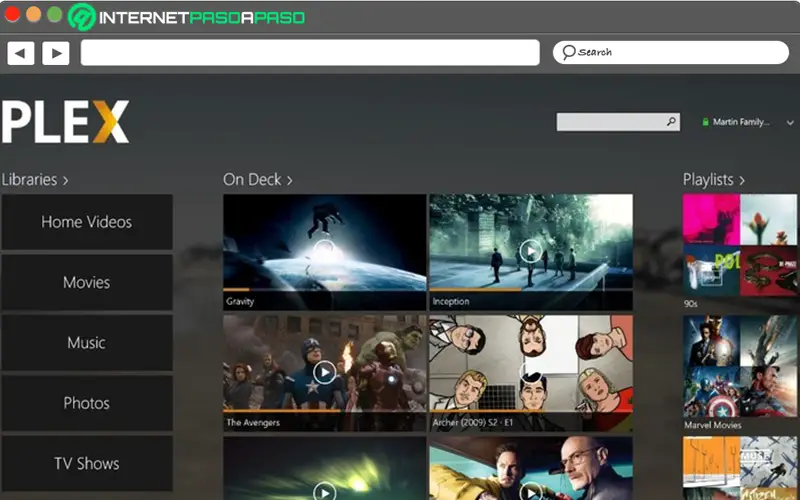Click the Plex logo
Screen dimensions: 800x500
coord(65,121)
